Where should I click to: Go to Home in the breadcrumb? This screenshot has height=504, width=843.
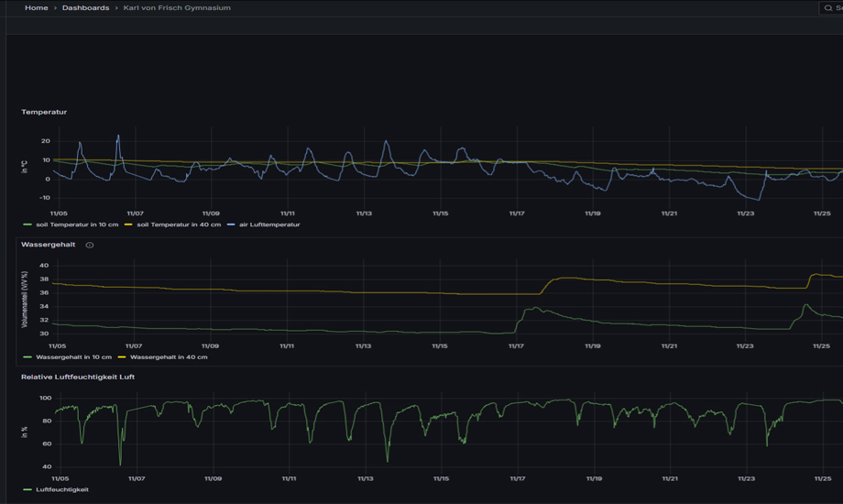[x=37, y=8]
